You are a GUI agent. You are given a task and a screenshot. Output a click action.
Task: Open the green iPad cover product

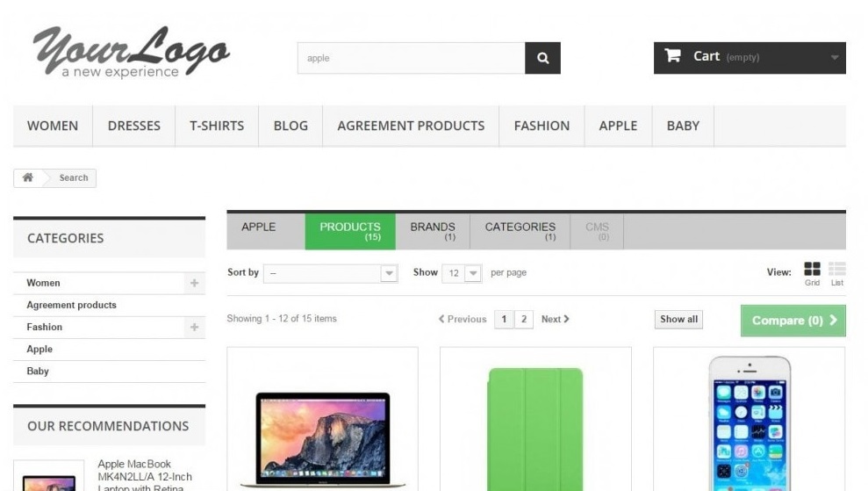point(535,429)
